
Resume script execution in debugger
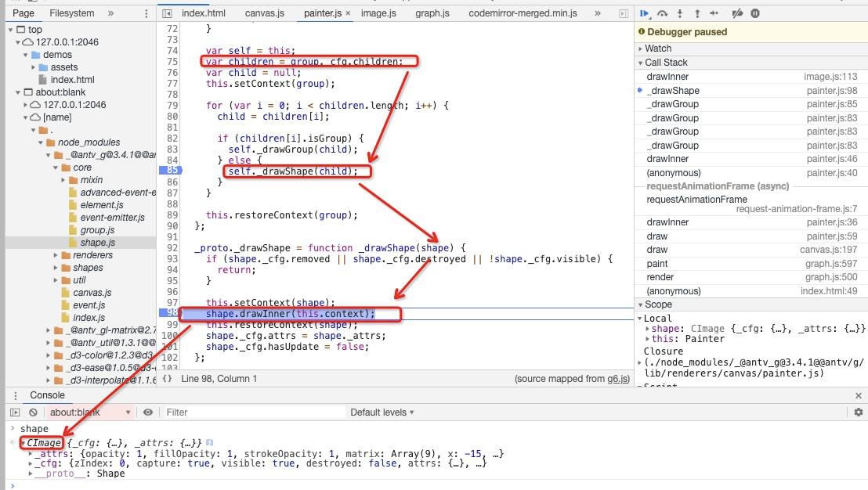645,13
